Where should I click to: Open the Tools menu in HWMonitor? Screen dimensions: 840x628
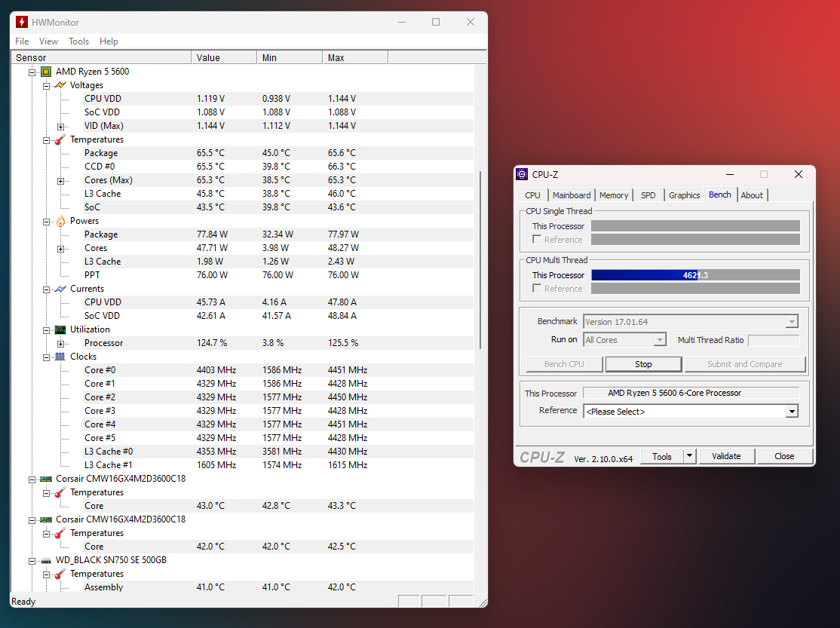[x=78, y=41]
